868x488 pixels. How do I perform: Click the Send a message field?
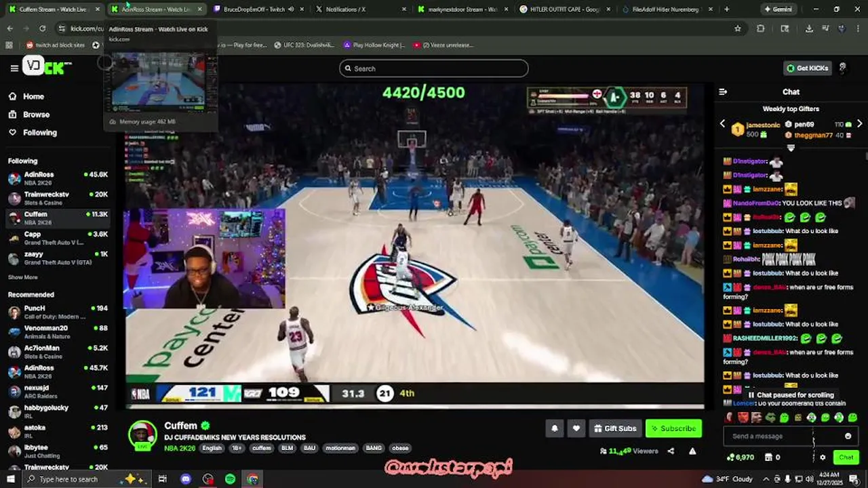(x=790, y=436)
